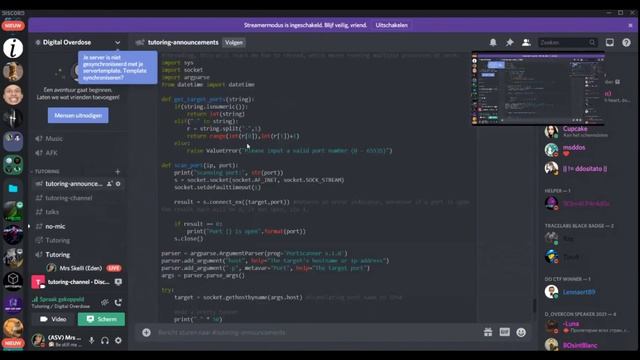The height and width of the screenshot is (360, 640).
Task: Open user settings gear
Action: (x=118, y=340)
